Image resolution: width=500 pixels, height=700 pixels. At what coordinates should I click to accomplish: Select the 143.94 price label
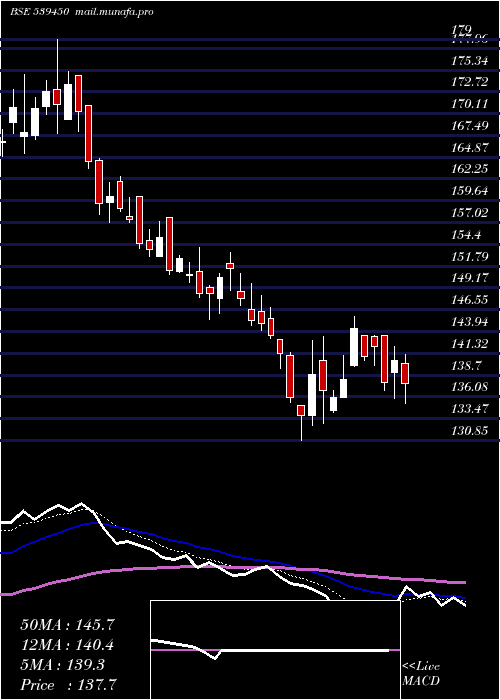click(469, 322)
